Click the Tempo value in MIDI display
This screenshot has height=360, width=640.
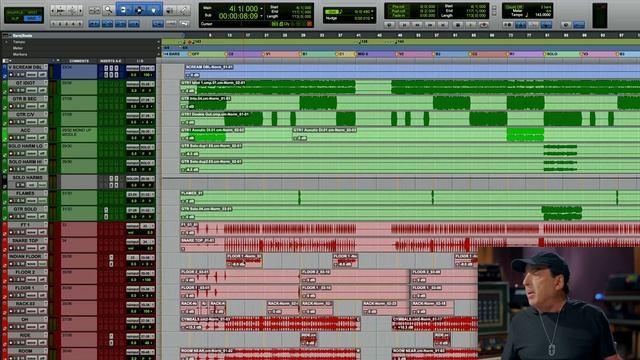coord(542,15)
